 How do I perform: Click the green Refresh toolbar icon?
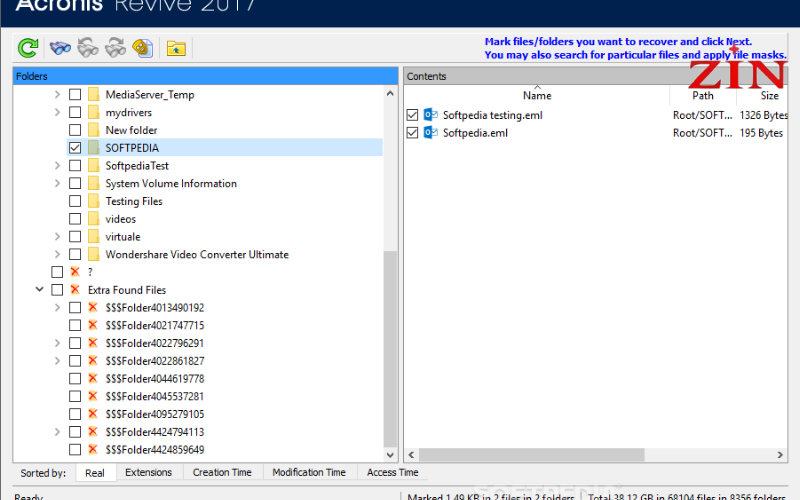[28, 48]
